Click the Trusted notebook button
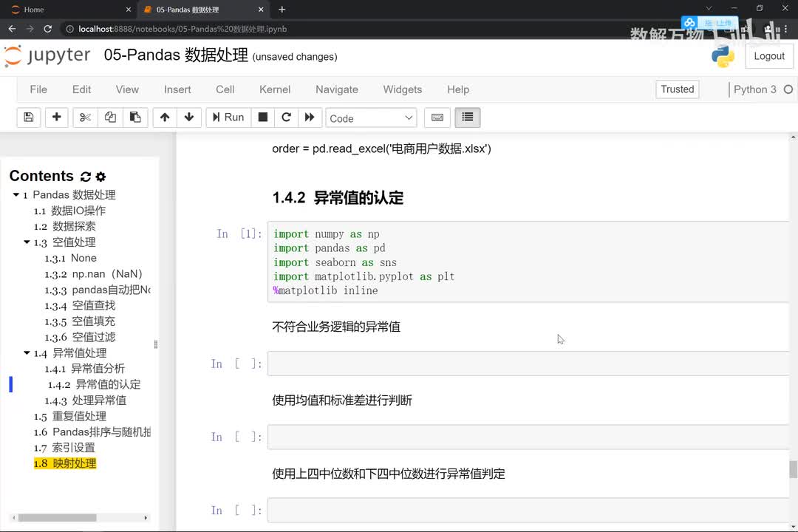This screenshot has width=798, height=532. coord(678,89)
